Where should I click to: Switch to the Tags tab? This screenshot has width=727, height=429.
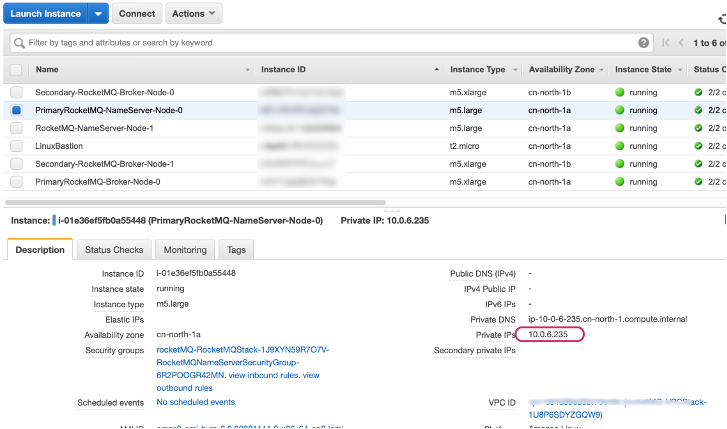tap(236, 250)
